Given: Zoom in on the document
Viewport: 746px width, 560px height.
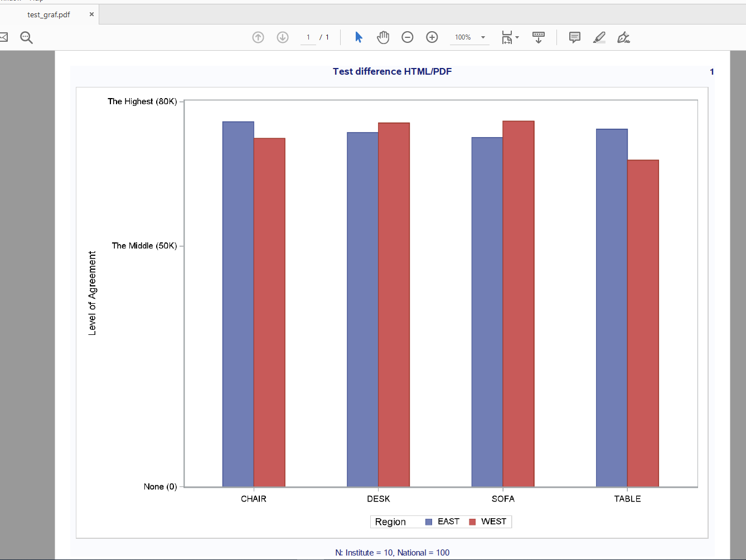Looking at the screenshot, I should pyautogui.click(x=432, y=37).
